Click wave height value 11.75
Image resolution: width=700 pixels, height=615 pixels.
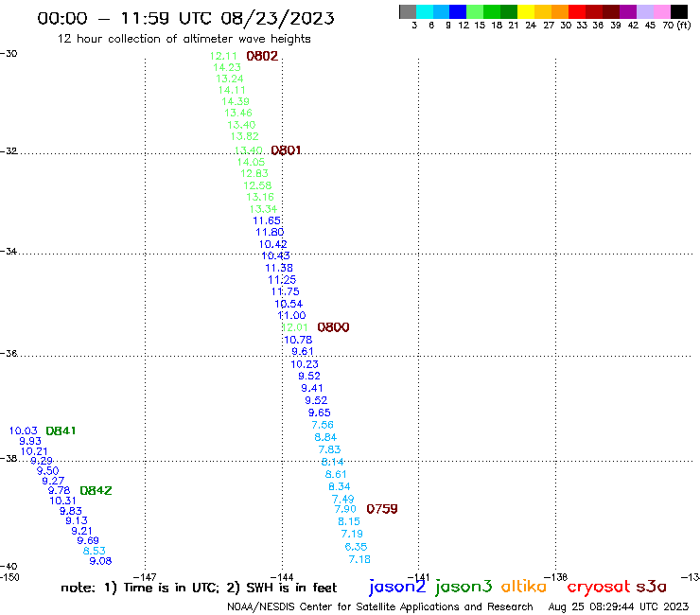(x=286, y=291)
